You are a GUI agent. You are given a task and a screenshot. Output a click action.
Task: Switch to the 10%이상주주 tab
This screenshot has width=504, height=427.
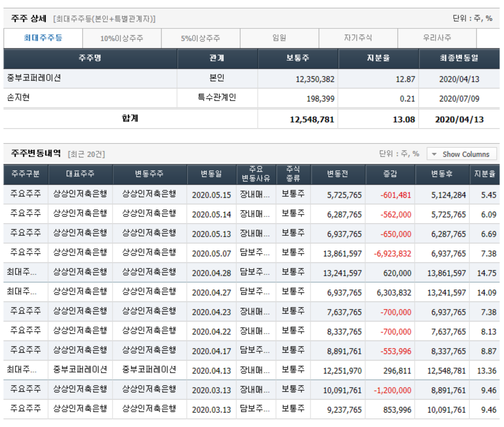(122, 38)
